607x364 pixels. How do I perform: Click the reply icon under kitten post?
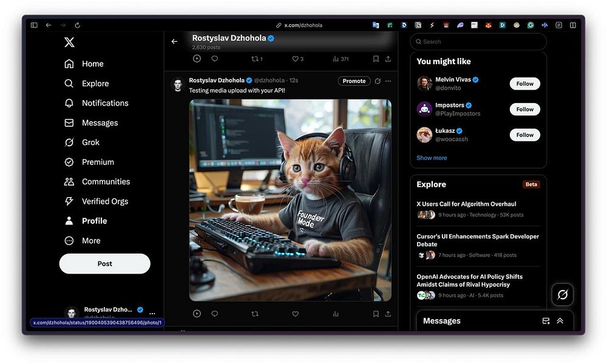click(215, 314)
